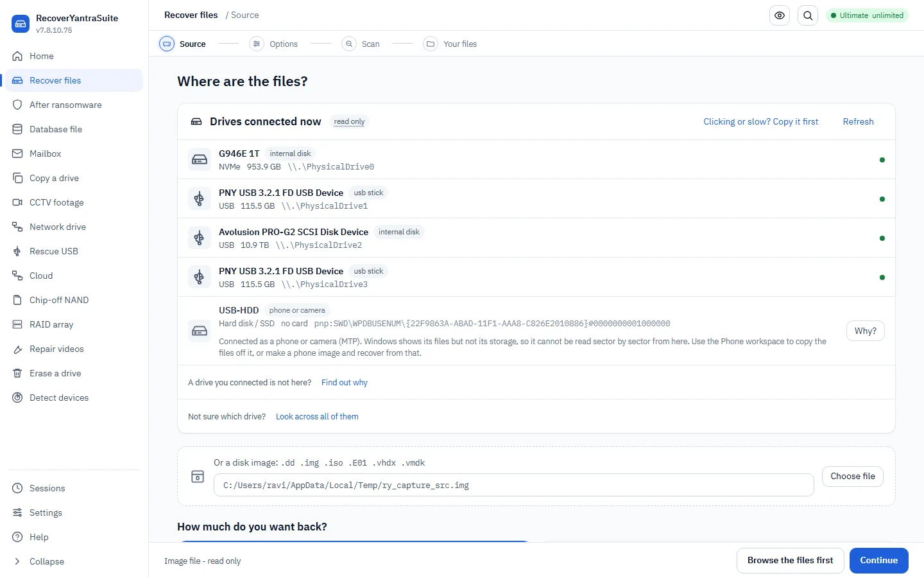924x578 pixels.
Task: Click the Home house icon in sidebar
Action: (x=17, y=56)
